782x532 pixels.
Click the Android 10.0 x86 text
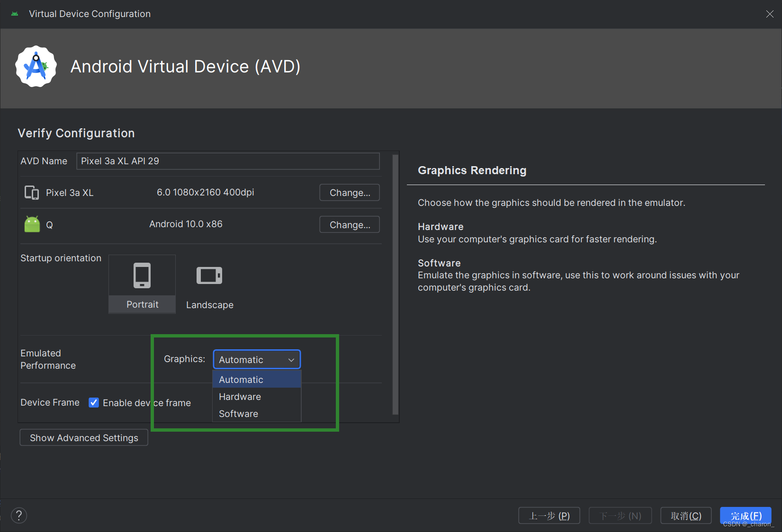pos(186,224)
